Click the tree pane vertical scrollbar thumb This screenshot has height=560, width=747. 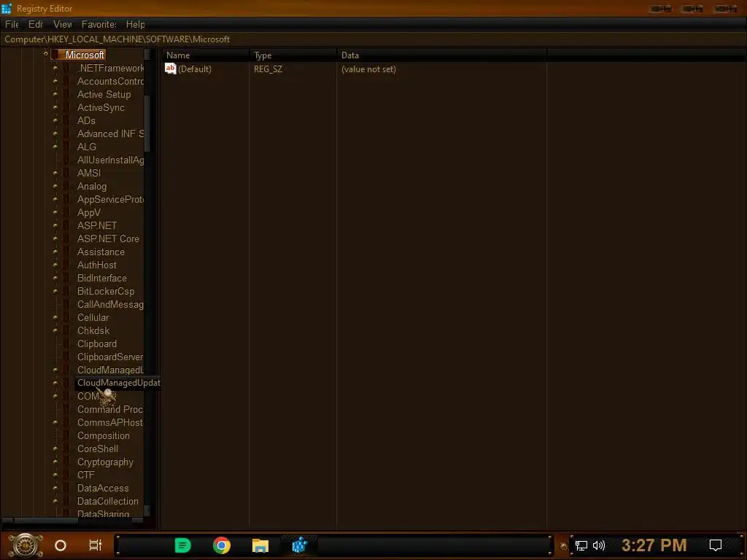click(147, 124)
